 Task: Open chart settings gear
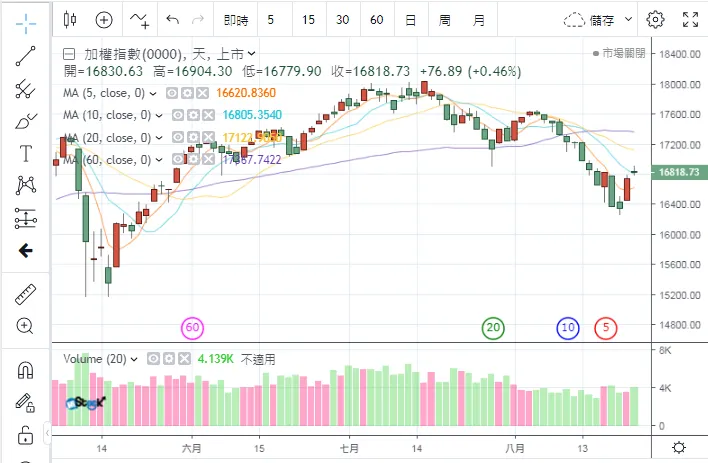[x=655, y=19]
